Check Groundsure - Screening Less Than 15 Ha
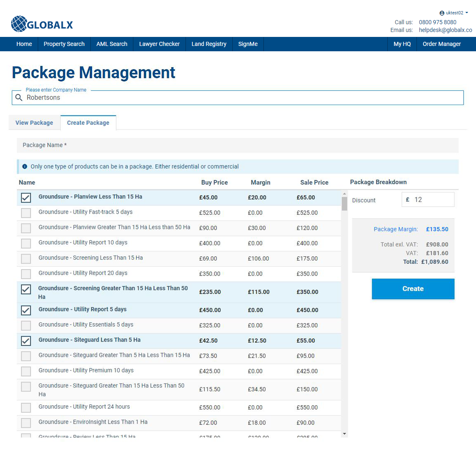The height and width of the screenshot is (461, 476). click(x=25, y=258)
